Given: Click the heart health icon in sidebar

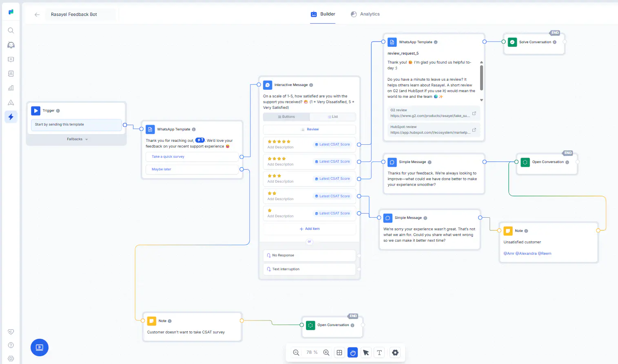Looking at the screenshot, I should (x=11, y=332).
